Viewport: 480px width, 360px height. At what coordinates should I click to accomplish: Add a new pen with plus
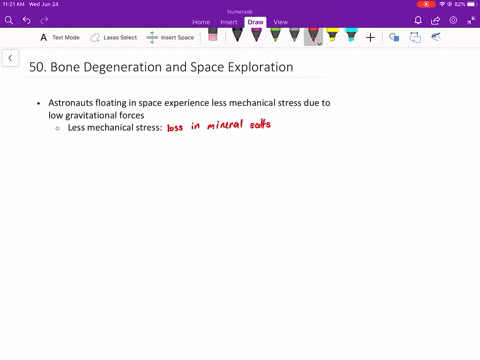370,37
